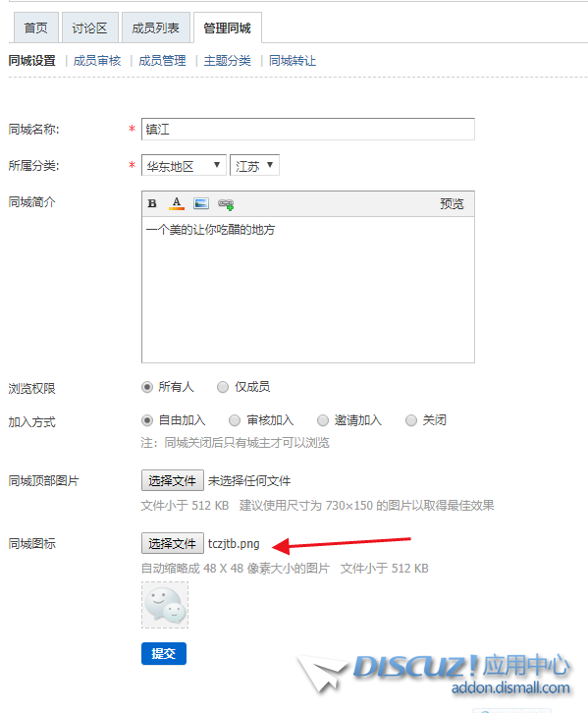Toggle bold formatting in the editor toolbar
This screenshot has width=588, height=713.
152,203
